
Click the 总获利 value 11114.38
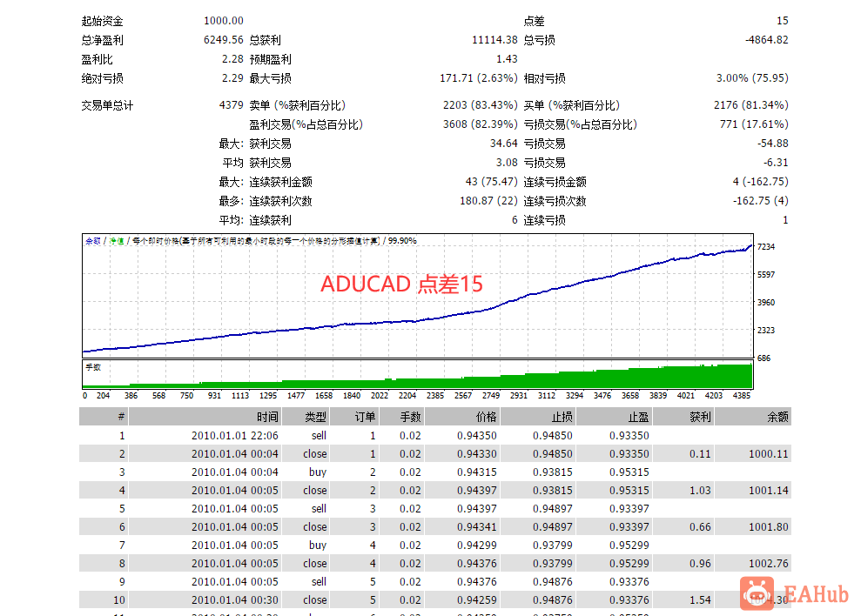(x=494, y=40)
